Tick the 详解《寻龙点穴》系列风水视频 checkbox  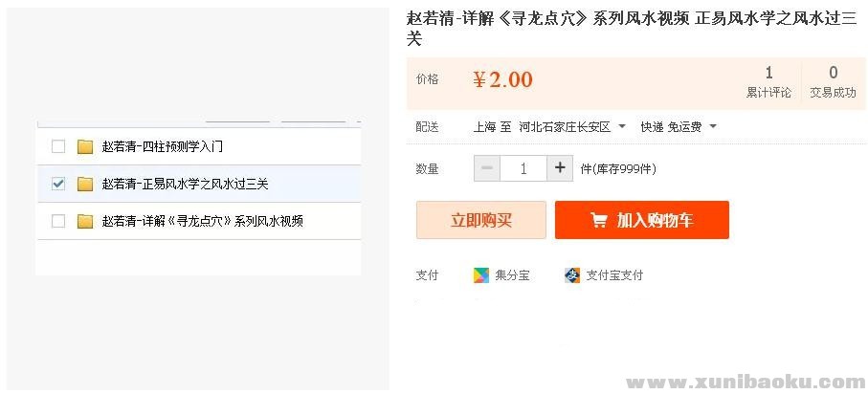(x=58, y=221)
